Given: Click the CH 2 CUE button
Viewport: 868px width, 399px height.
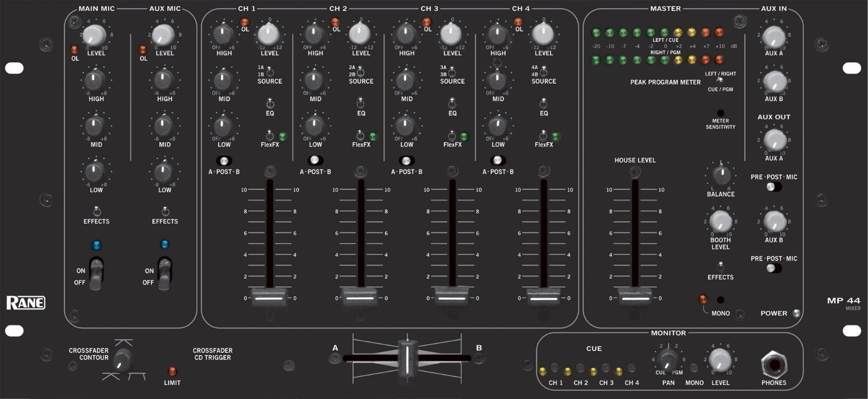Looking at the screenshot, I should [x=580, y=369].
